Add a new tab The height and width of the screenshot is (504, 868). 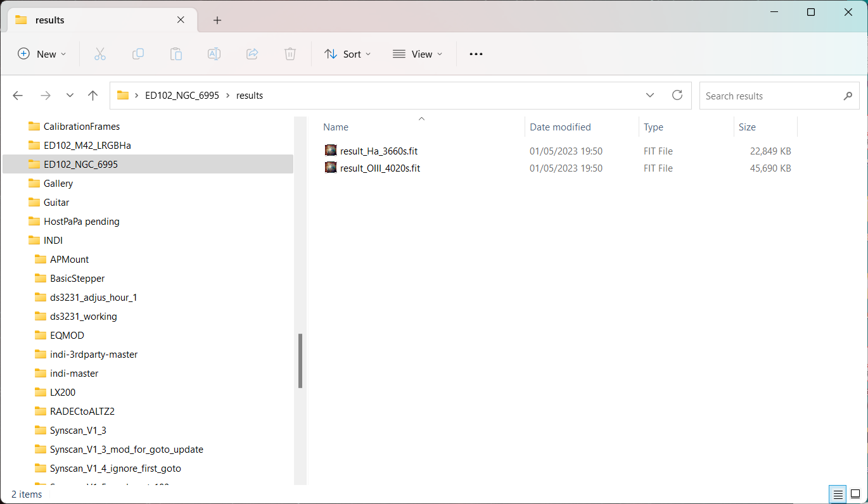point(217,20)
